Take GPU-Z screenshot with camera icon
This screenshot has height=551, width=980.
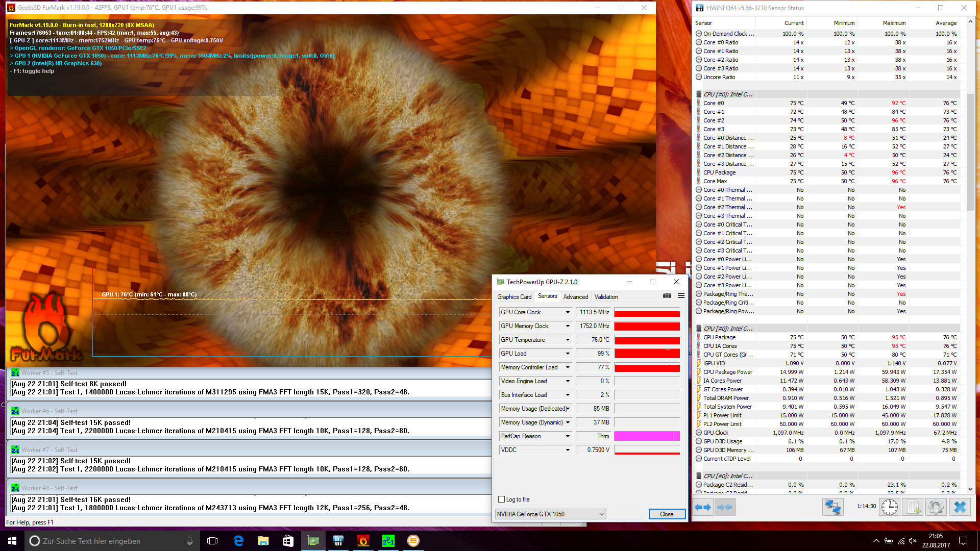(x=667, y=296)
